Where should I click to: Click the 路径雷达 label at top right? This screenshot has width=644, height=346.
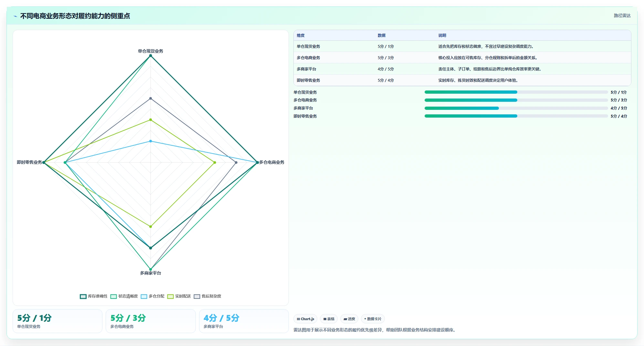(x=622, y=16)
